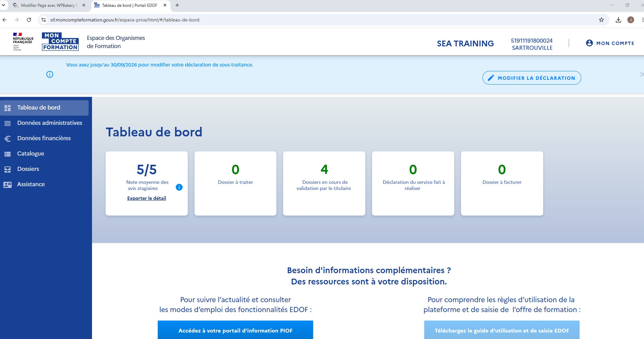Click the Tableau de bord page heading
644x339 pixels.
tap(154, 132)
